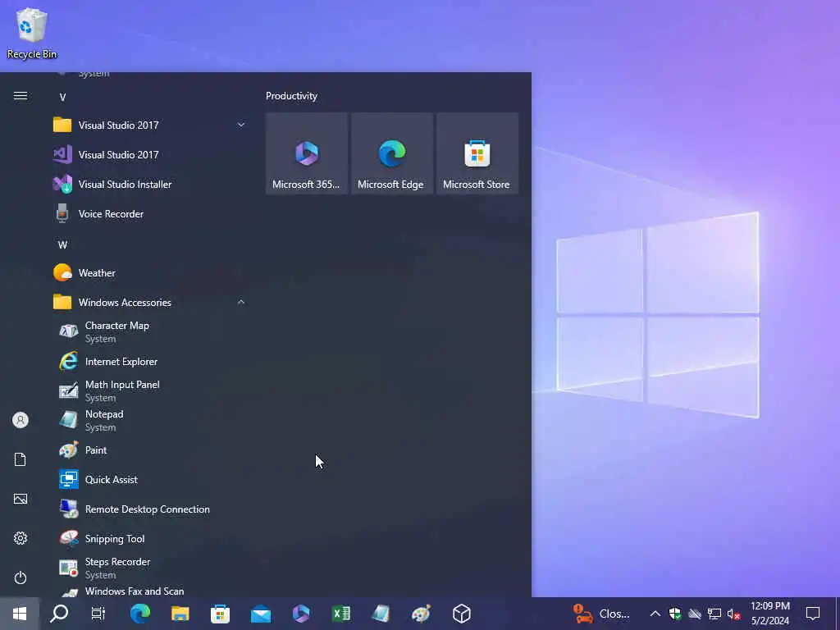The image size is (840, 630).
Task: Launch Visual Studio 2017 app entry
Action: (x=150, y=155)
